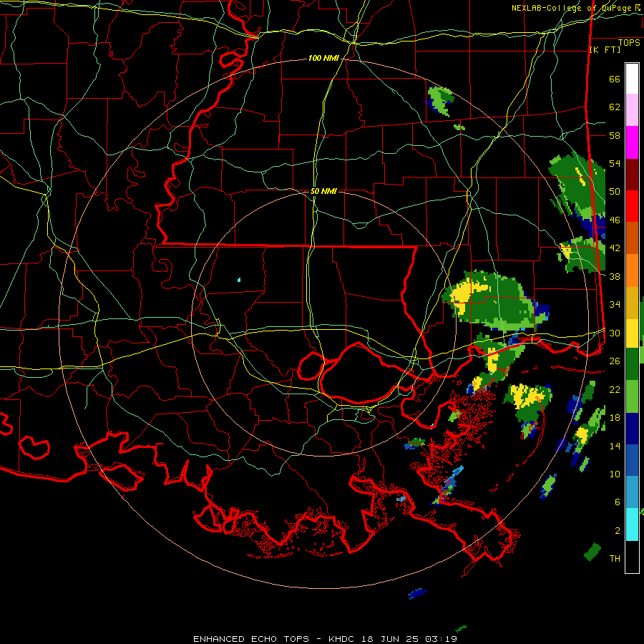The width and height of the screenshot is (644, 644).
Task: Click the "38" legend value
Action: (x=615, y=276)
